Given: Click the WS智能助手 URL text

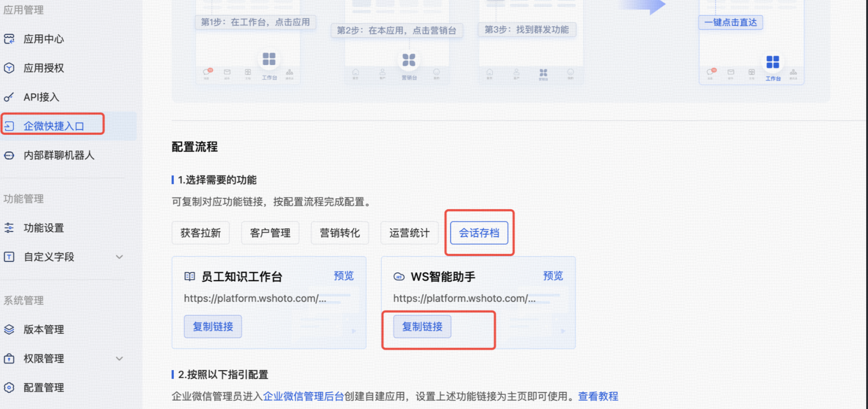Looking at the screenshot, I should [464, 298].
